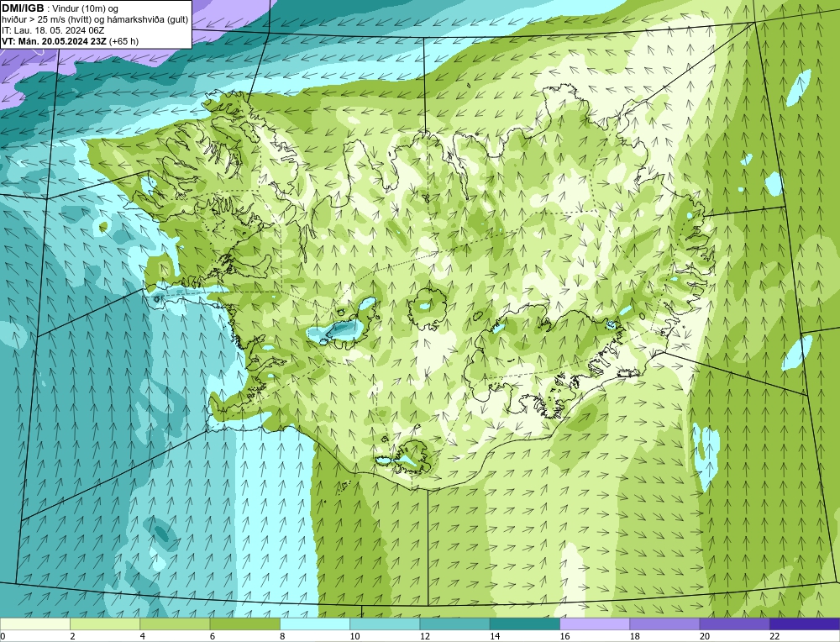Click the DMI/IGB title text
Viewport: 840px width, 642px height.
click(x=23, y=8)
